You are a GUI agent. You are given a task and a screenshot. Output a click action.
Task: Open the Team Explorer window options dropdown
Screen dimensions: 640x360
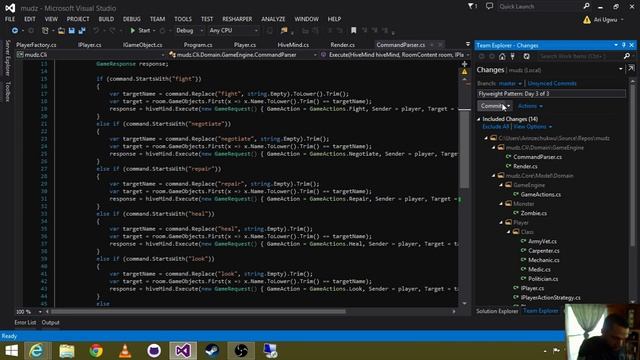click(616, 45)
